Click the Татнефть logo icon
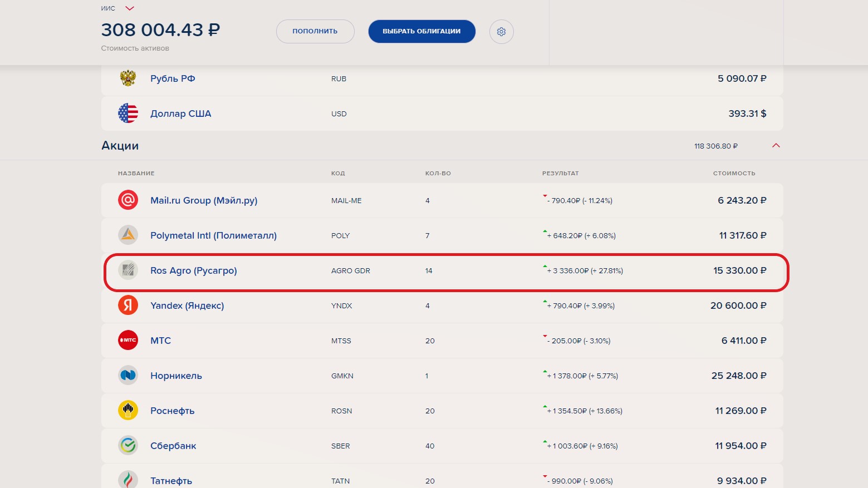This screenshot has height=488, width=868. [x=128, y=480]
